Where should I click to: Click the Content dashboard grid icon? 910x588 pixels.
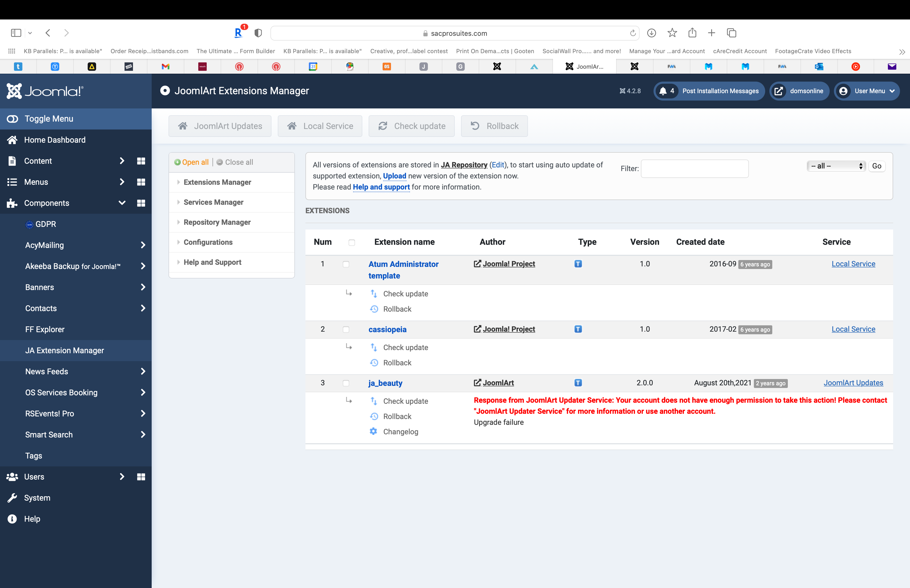click(141, 161)
